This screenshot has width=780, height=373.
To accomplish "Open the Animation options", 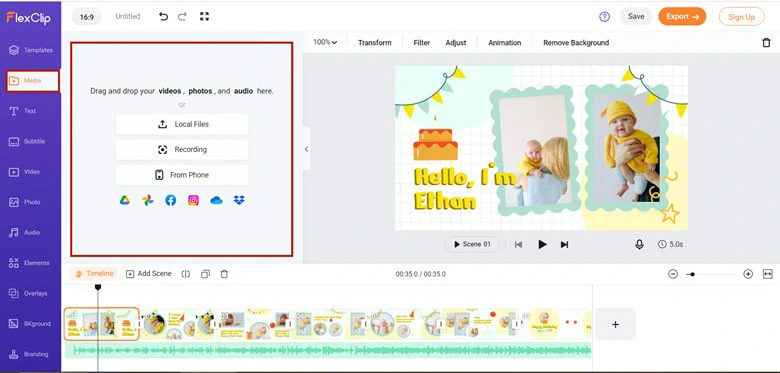I will (x=504, y=43).
